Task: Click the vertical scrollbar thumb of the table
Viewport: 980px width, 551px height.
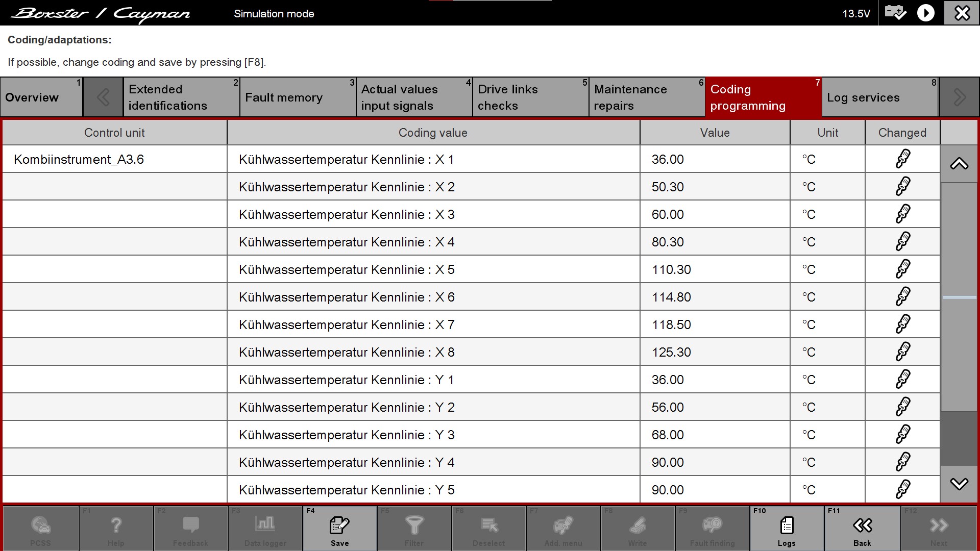Action: coord(959,297)
